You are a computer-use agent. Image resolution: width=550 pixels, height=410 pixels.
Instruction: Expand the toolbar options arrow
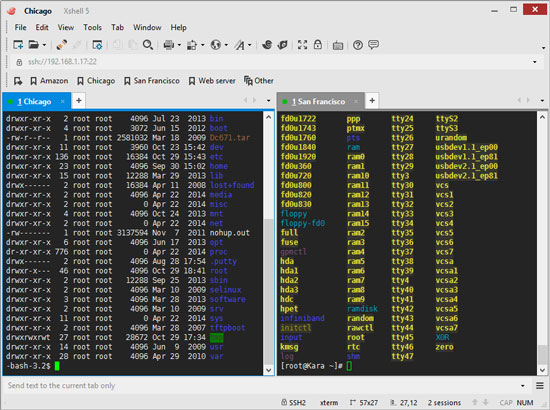click(543, 48)
